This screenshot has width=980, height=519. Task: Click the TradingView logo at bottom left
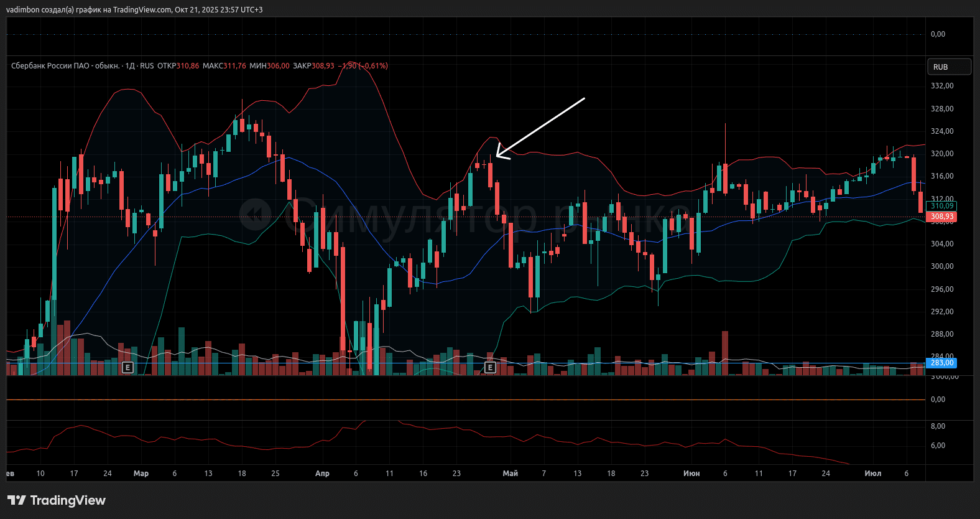click(x=57, y=500)
